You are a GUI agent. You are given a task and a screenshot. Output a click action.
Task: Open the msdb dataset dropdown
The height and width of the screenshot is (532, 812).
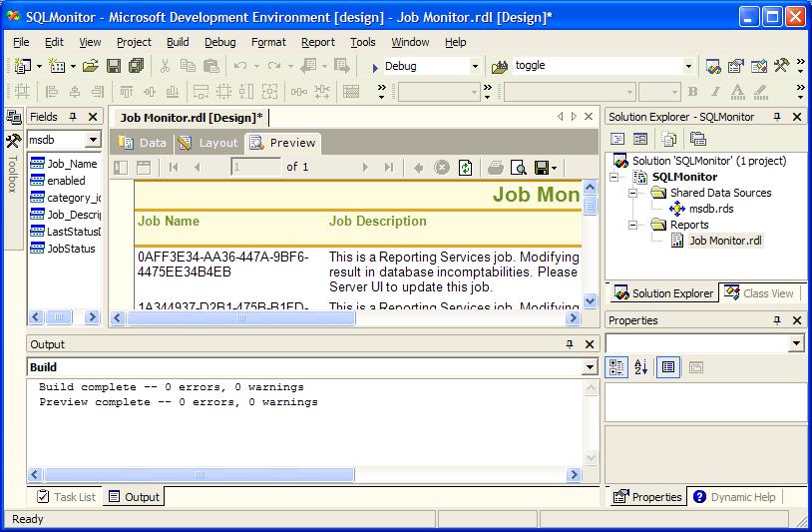tap(93, 140)
